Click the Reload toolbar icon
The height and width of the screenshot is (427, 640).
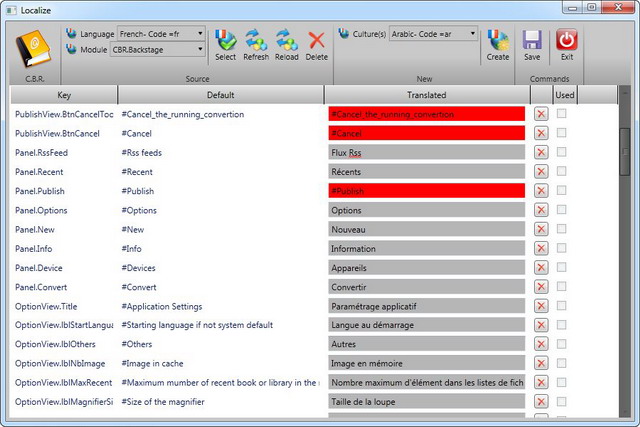coord(287,40)
